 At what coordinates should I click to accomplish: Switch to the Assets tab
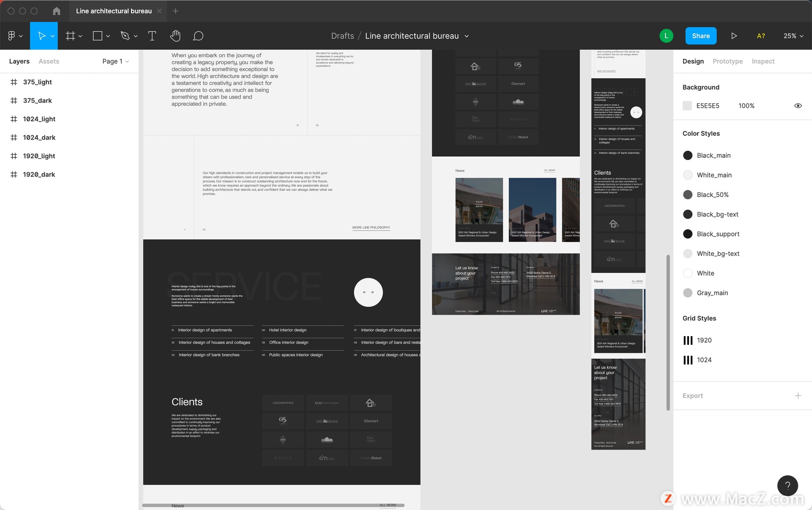49,61
